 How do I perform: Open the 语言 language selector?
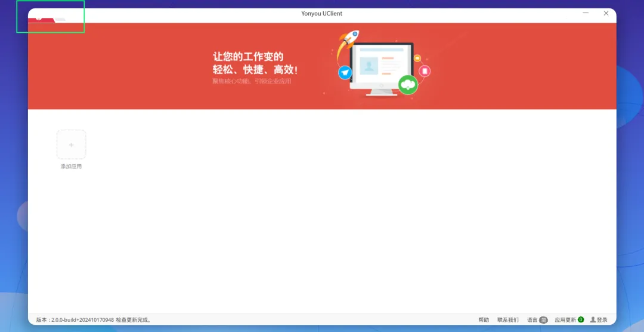point(532,319)
